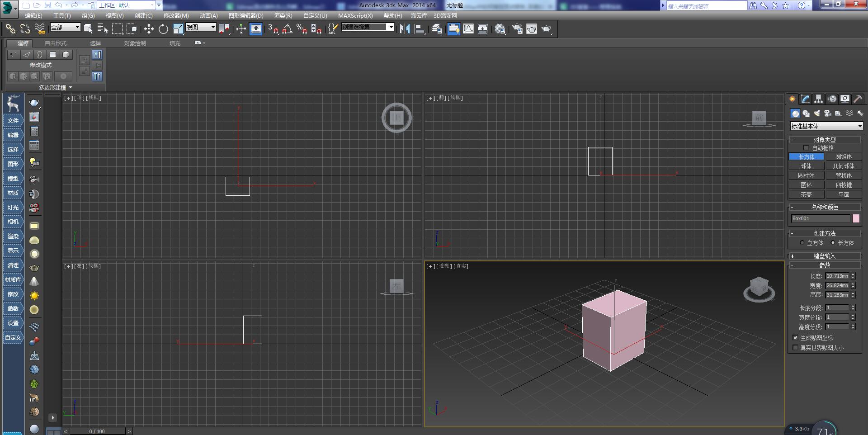The width and height of the screenshot is (868, 435).
Task: Select the Cameras category in Create panel
Action: click(x=828, y=113)
